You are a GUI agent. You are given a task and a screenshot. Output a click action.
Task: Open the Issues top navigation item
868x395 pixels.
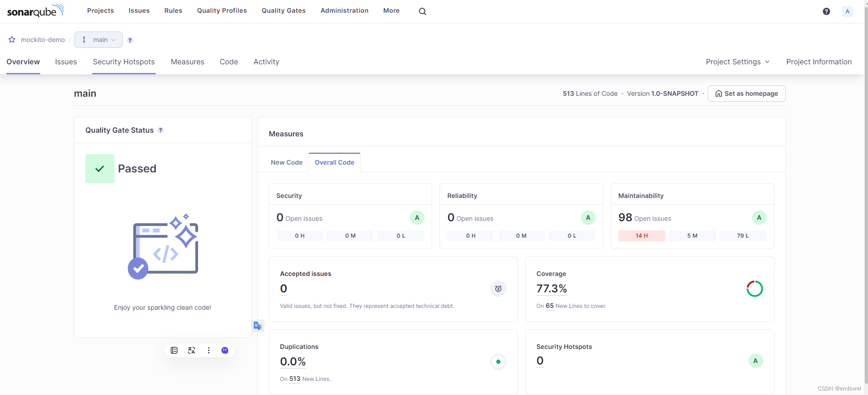click(x=139, y=10)
